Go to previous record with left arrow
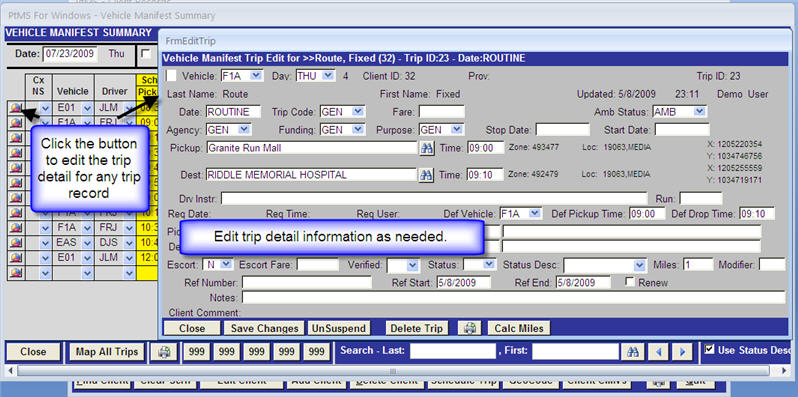798x397 pixels. 659,352
